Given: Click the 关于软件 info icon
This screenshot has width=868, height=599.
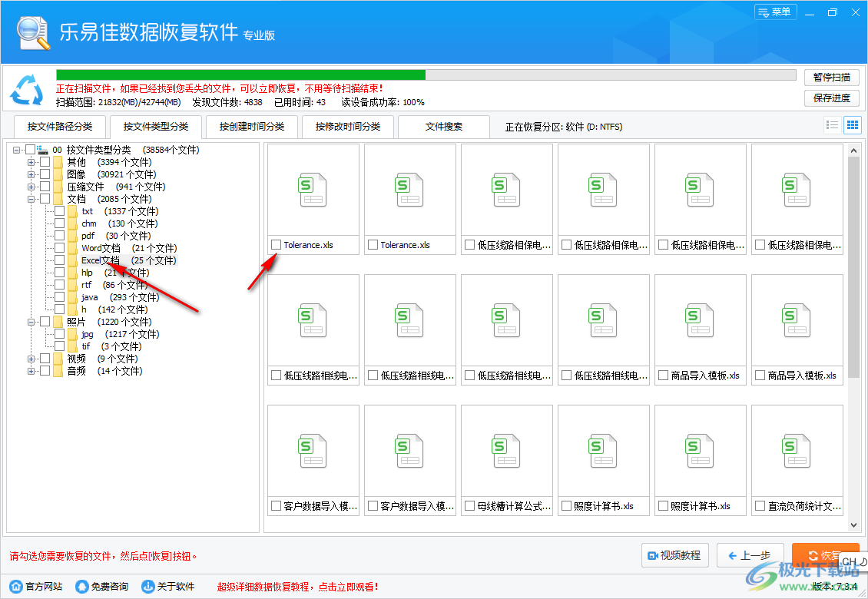Looking at the screenshot, I should pos(147,586).
